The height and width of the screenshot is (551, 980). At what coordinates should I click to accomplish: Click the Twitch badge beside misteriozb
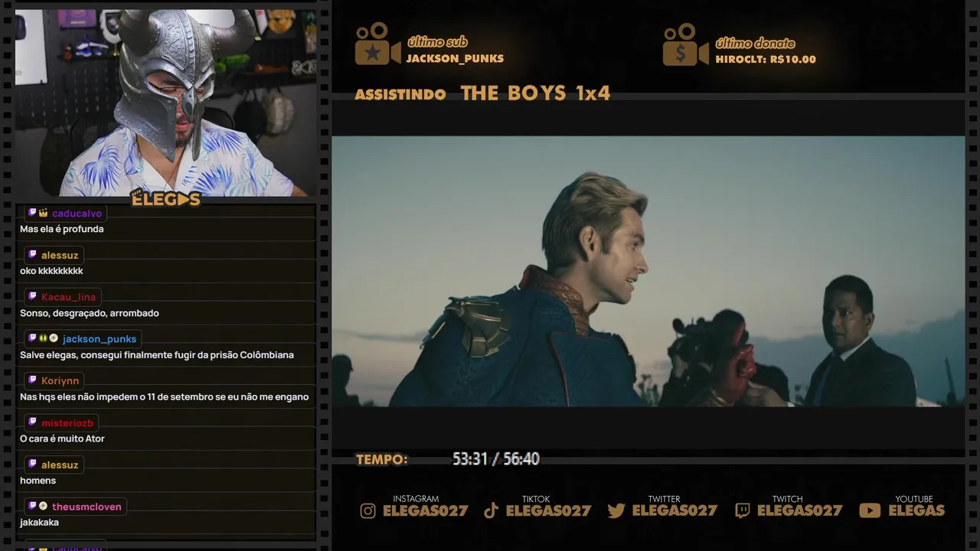point(32,422)
